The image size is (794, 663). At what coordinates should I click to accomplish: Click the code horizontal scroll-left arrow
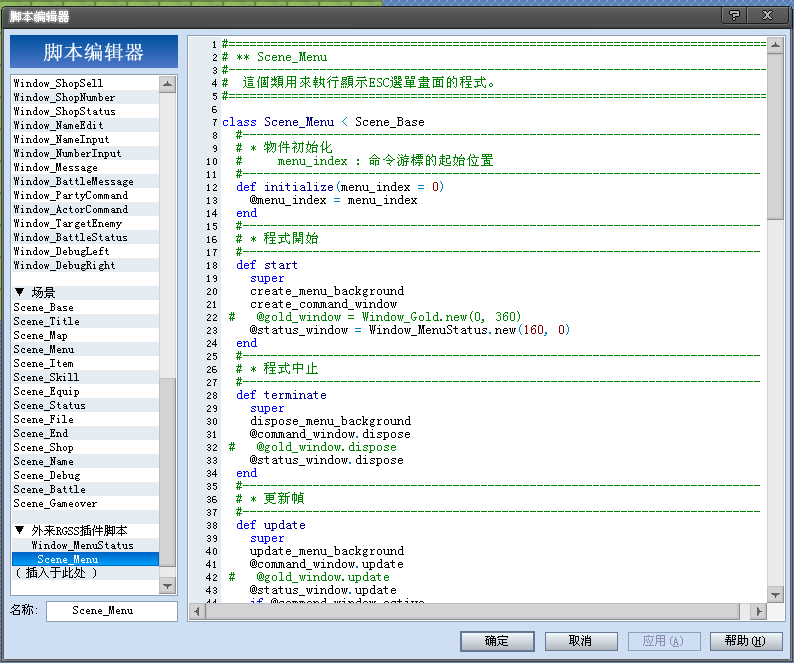click(x=197, y=612)
